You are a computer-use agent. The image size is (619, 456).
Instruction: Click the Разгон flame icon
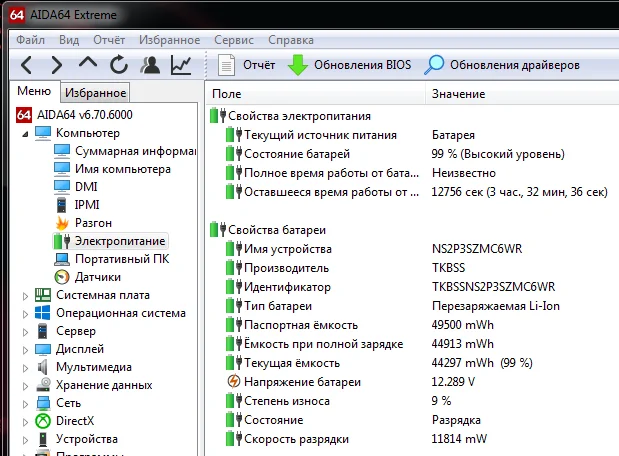[x=62, y=223]
